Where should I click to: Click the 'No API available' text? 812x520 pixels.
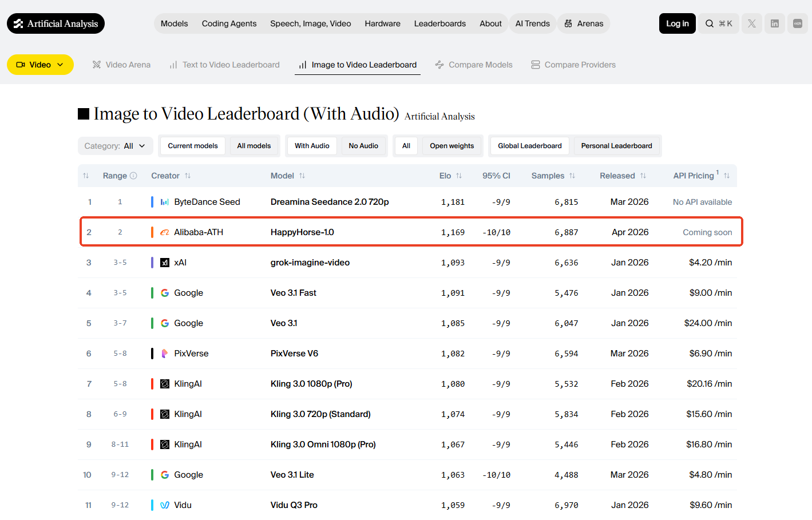click(x=703, y=202)
